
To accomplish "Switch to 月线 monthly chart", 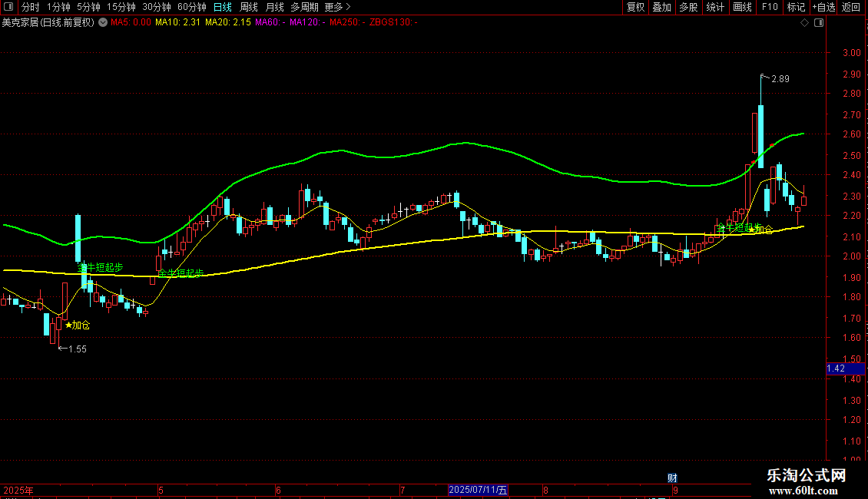I will (274, 7).
